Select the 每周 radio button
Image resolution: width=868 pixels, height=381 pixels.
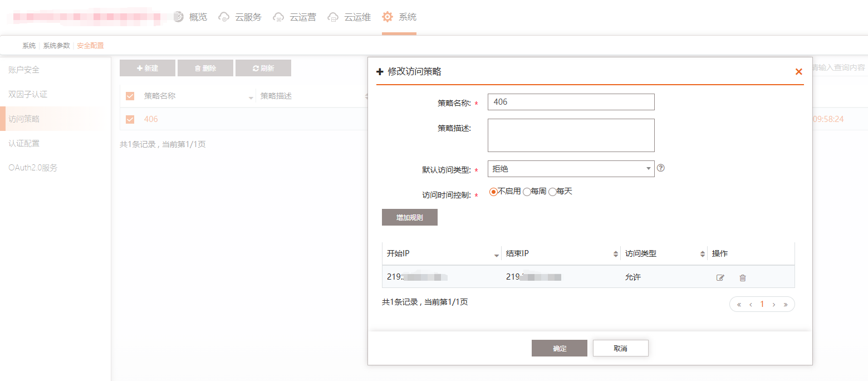pos(527,192)
